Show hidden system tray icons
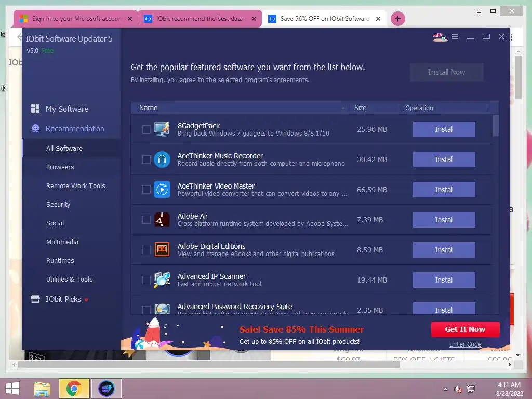Viewport: 532px width, 399px height. pos(445,389)
